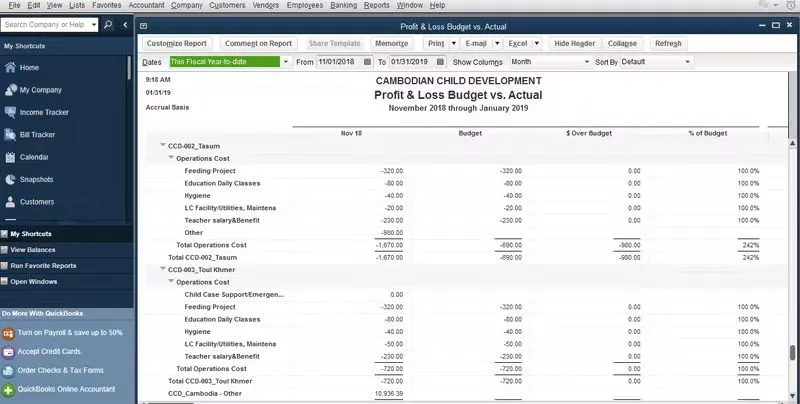Click Turn on Payroll promo icon
This screenshot has width=800, height=404.
(x=9, y=332)
